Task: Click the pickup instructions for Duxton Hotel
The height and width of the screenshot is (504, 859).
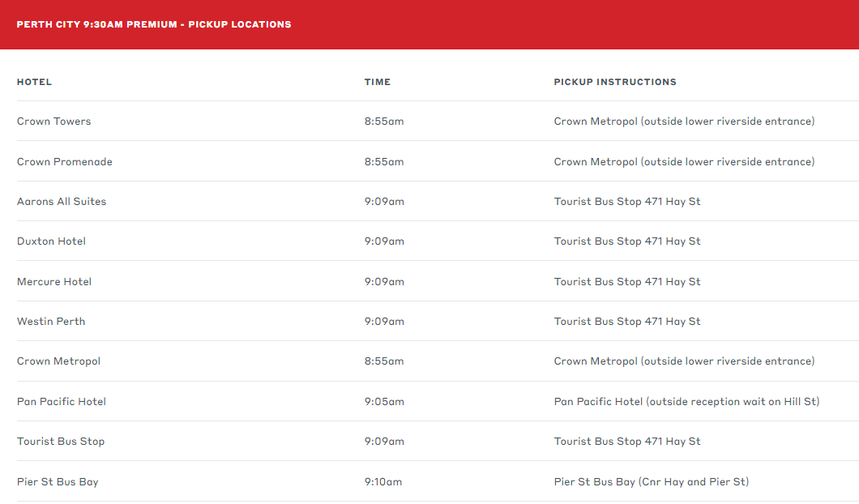Action: pyautogui.click(x=627, y=241)
